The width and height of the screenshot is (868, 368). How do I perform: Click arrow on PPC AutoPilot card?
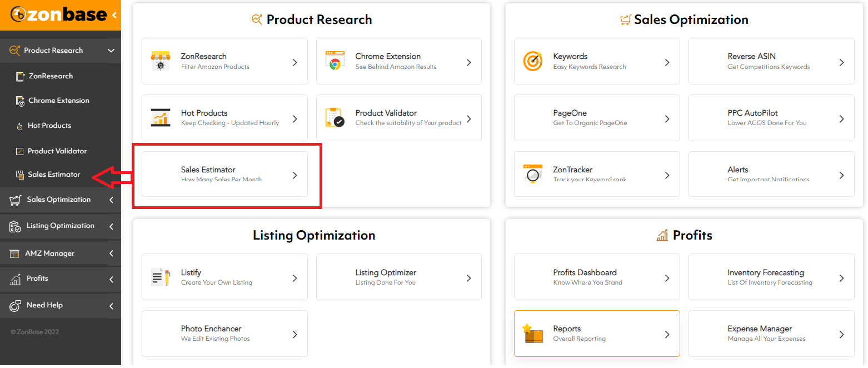coord(841,118)
